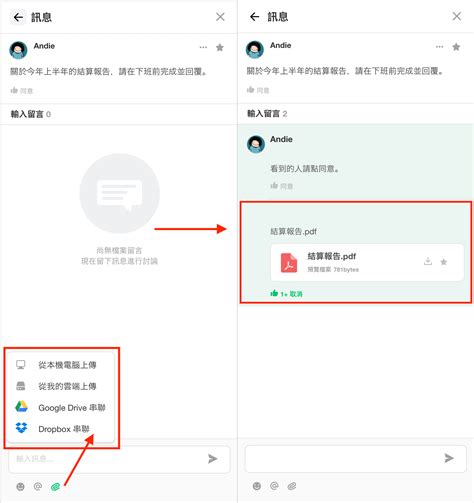Mention someone with @ in left panel

[x=38, y=486]
